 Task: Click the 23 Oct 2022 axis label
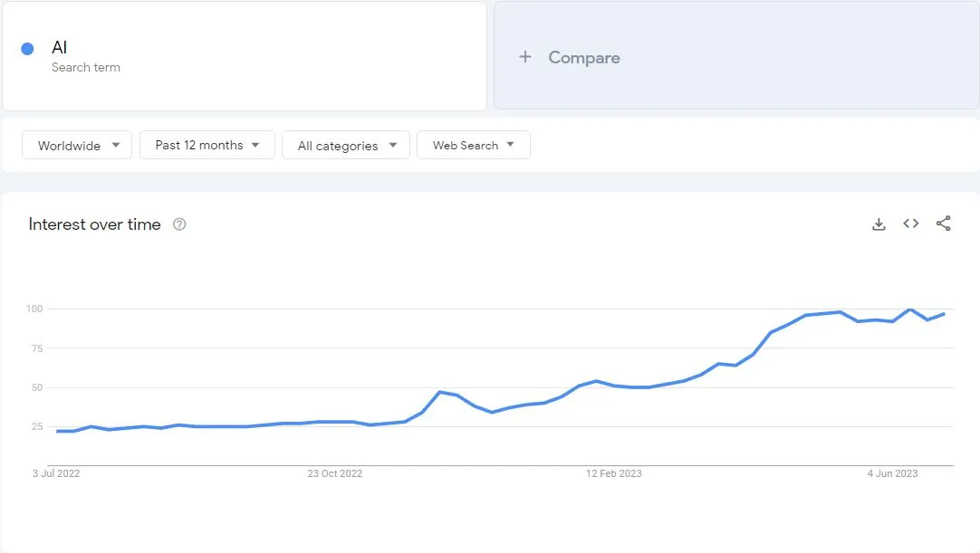pos(335,473)
